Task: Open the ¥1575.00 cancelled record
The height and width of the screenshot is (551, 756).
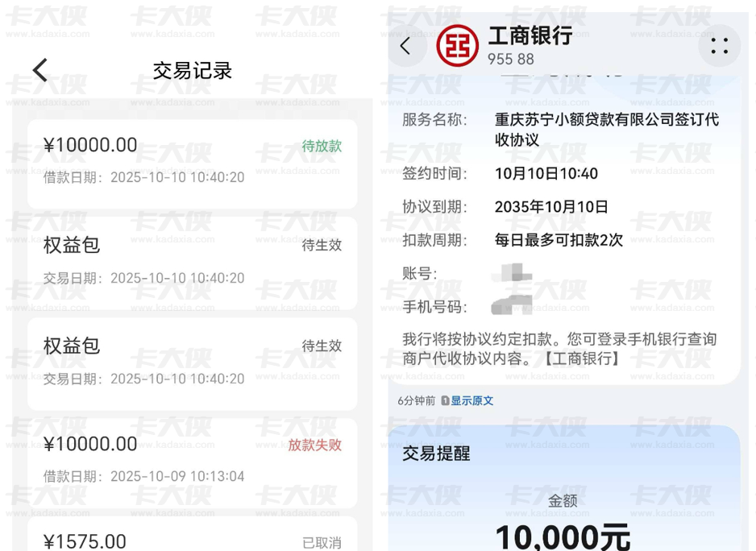Action: [x=192, y=537]
